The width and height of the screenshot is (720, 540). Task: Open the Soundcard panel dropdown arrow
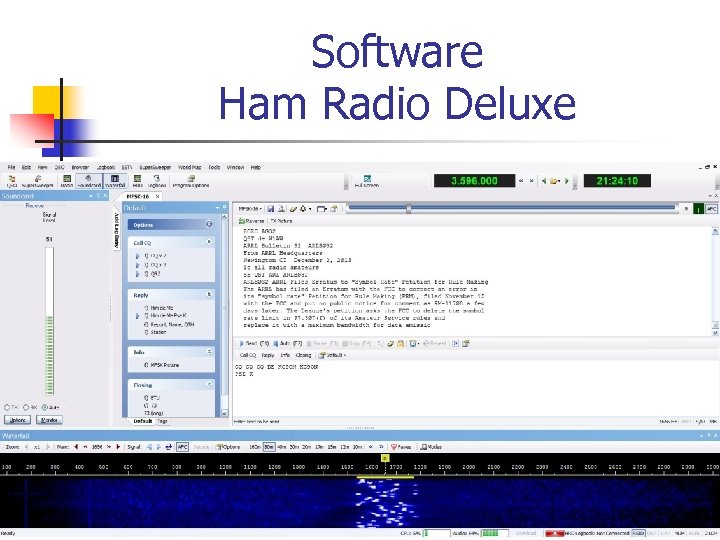point(91,196)
